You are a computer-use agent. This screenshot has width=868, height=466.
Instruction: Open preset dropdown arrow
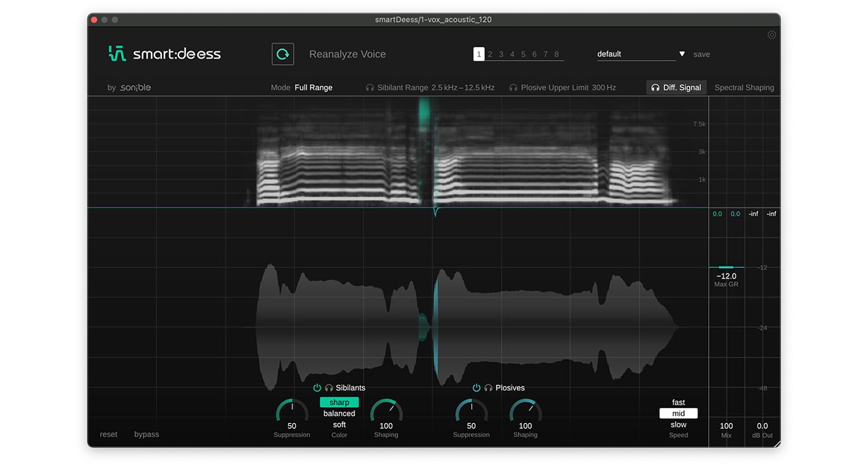(x=682, y=54)
